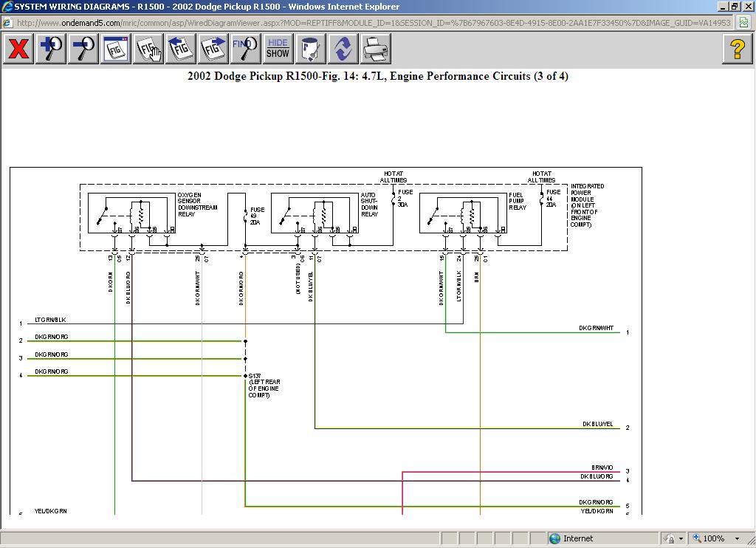
Task: Go to the previous figure
Action: 181,49
